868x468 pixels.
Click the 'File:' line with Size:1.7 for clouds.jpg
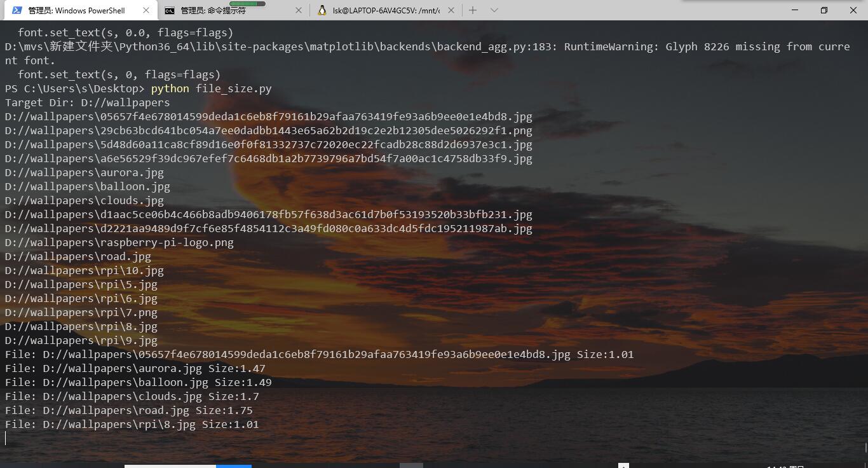click(x=132, y=396)
